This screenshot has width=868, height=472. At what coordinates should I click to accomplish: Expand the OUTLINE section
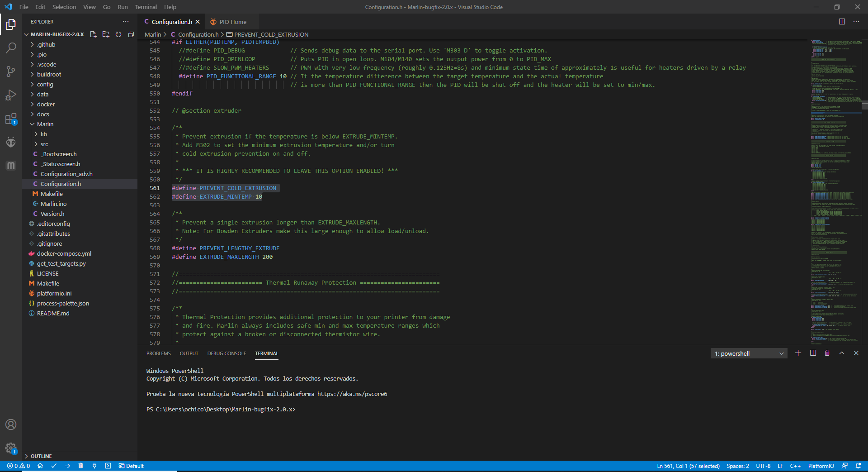[41, 456]
